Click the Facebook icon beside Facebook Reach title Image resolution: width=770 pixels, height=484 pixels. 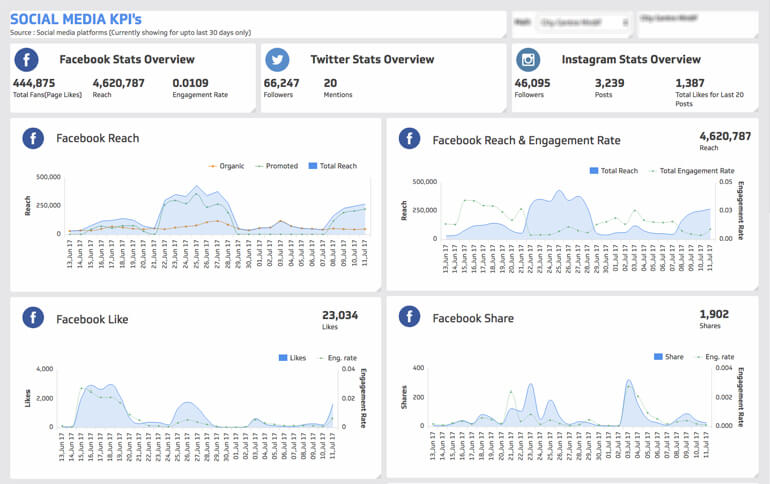tap(33, 138)
